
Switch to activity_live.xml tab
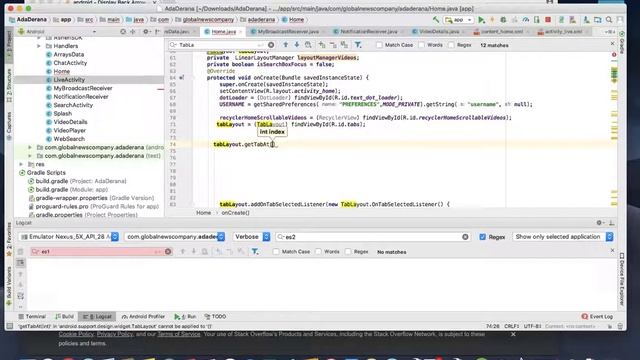[563, 31]
